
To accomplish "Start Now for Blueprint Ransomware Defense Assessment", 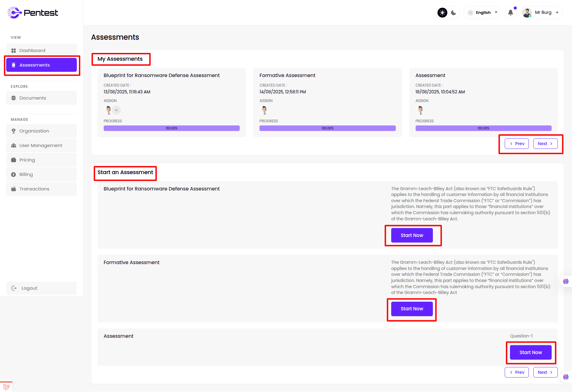I will [x=412, y=235].
